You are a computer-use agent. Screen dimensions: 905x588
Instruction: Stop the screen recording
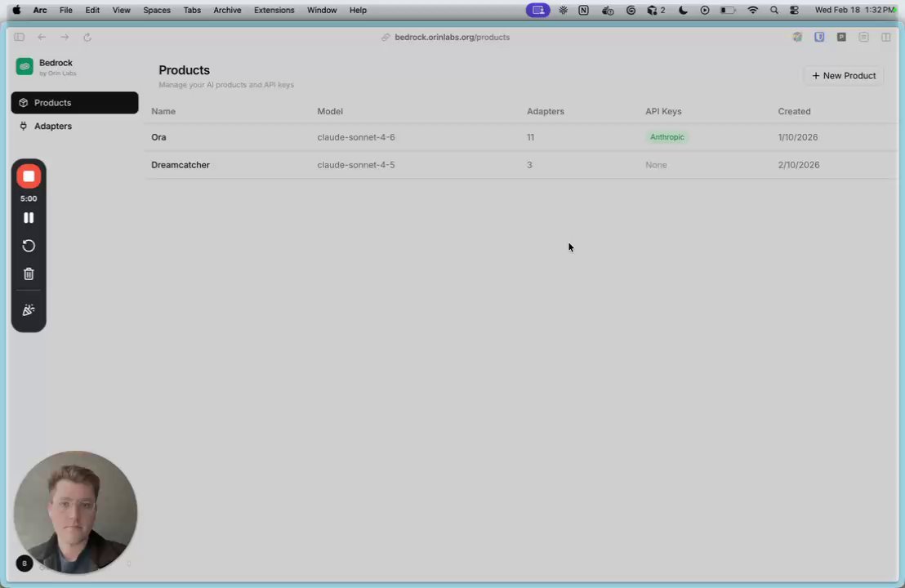tap(29, 176)
